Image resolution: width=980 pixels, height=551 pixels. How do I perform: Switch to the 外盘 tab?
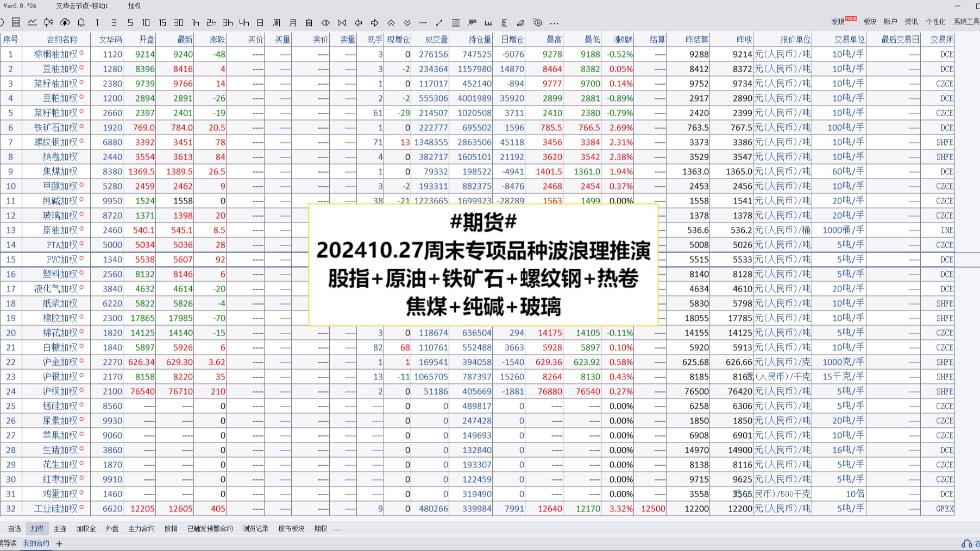point(112,528)
